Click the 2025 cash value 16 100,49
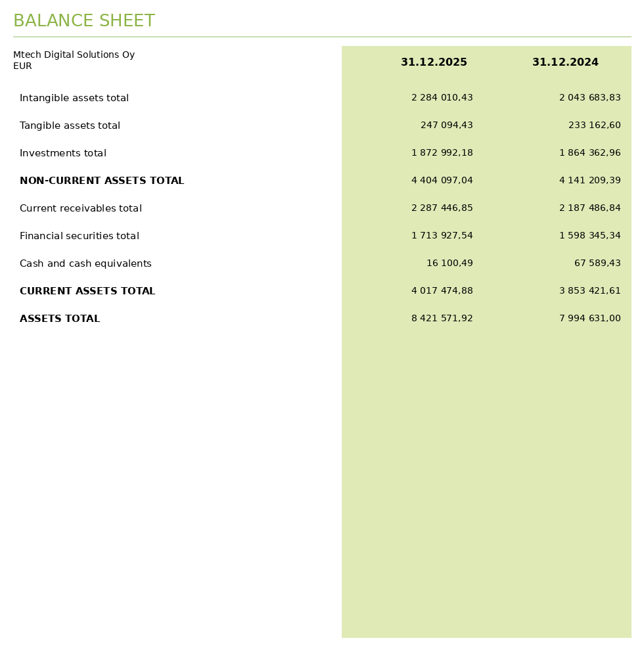The image size is (644, 657). 449,263
